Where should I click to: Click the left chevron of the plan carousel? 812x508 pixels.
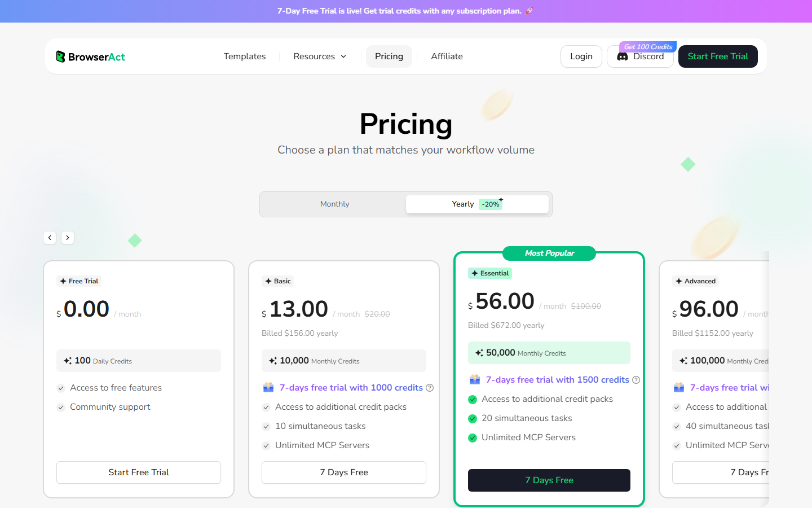click(50, 238)
